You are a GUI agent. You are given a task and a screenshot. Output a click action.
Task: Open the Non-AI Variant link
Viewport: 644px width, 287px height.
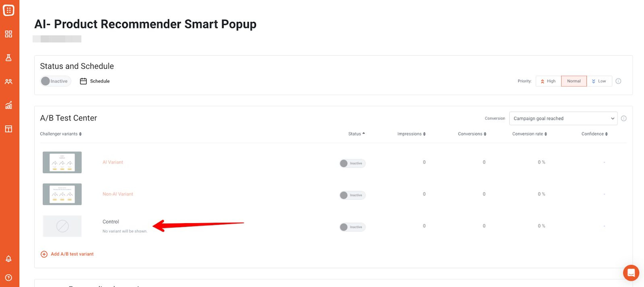[118, 194]
